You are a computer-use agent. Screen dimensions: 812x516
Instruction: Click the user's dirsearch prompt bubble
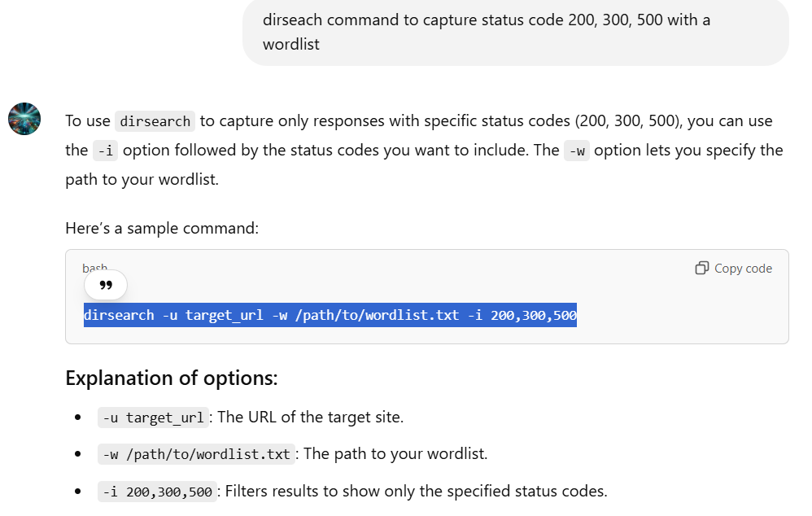515,32
